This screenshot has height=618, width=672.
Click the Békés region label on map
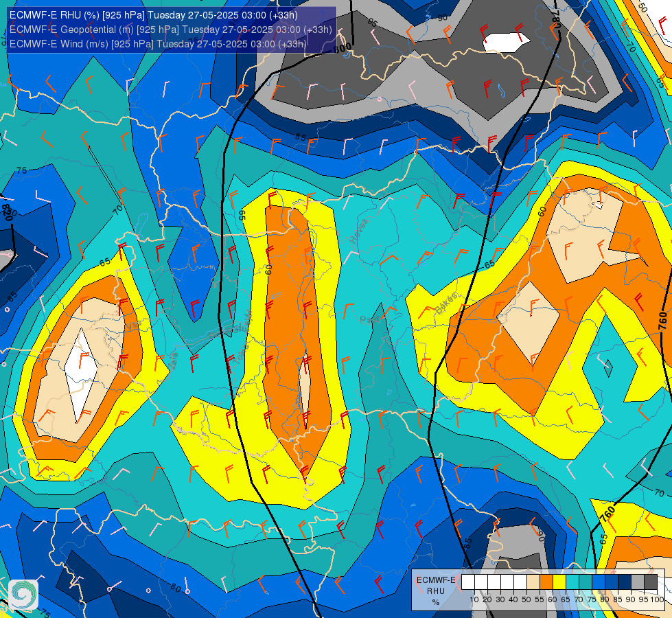(447, 303)
